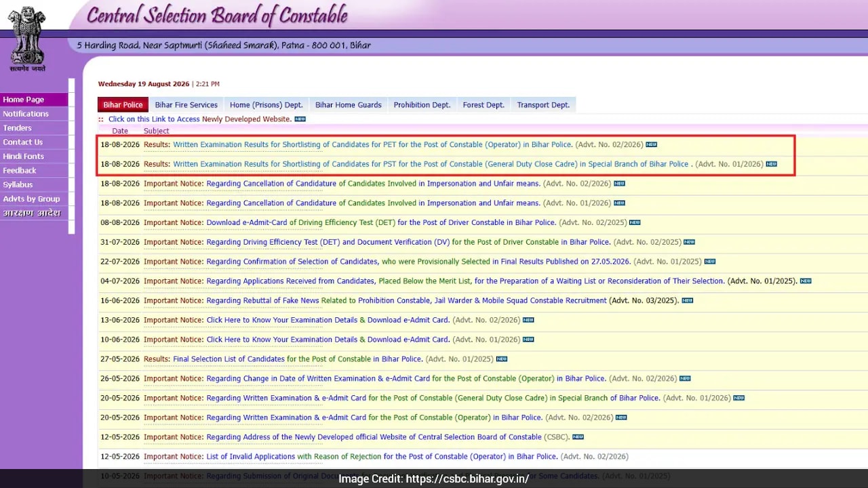Viewport: 868px width, 488px height.
Task: Click the NEW badge on the Confirmation of Selection notice
Action: 709,262
